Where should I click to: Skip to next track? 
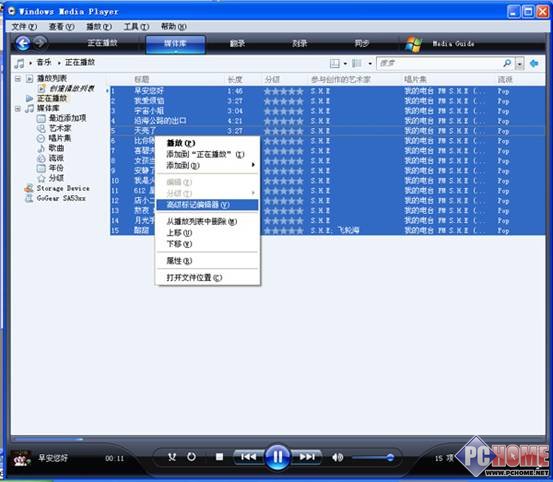tap(306, 457)
